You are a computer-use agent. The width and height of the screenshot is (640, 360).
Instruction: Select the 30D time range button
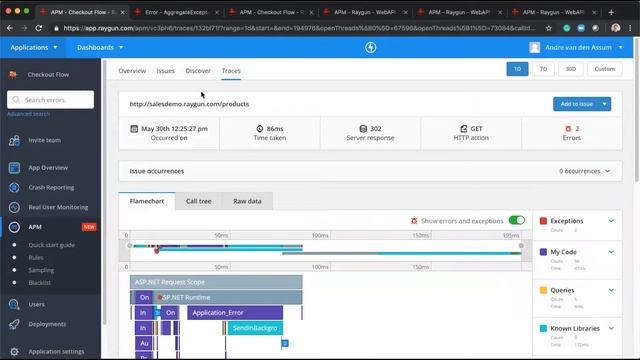click(x=571, y=69)
